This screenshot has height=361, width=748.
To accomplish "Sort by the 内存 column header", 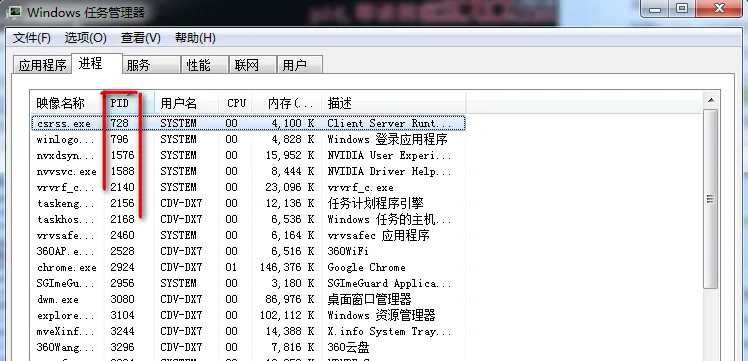I will pos(287,103).
